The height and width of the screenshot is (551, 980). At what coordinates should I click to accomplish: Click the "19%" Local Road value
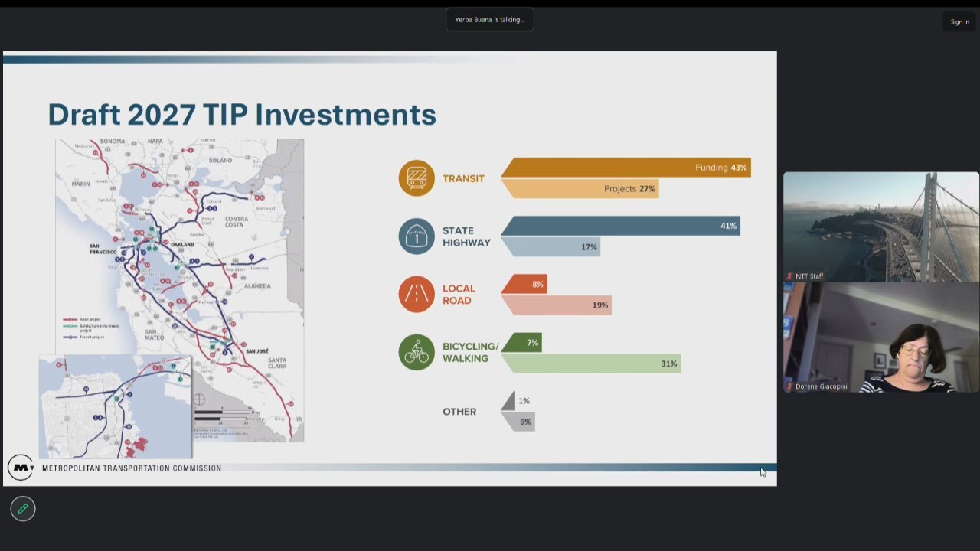click(x=600, y=305)
